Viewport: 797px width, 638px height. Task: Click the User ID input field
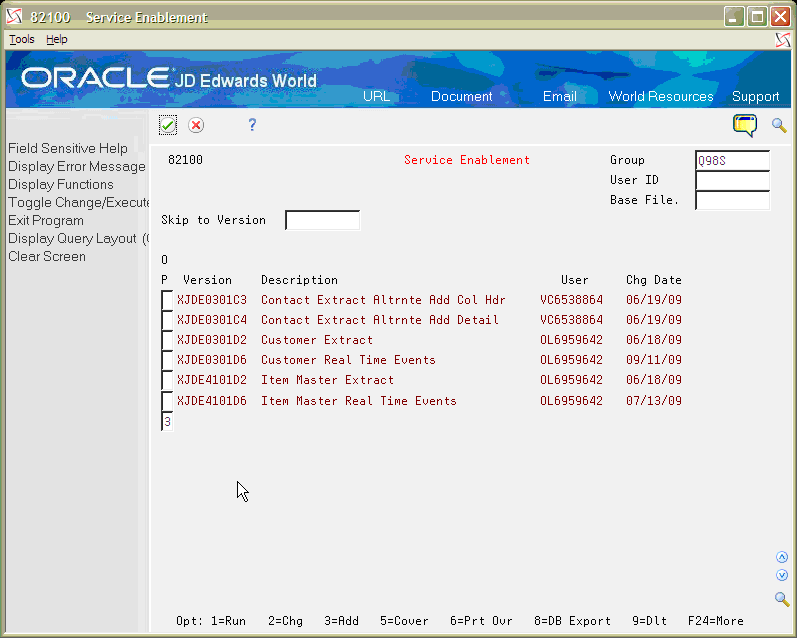pyautogui.click(x=732, y=180)
